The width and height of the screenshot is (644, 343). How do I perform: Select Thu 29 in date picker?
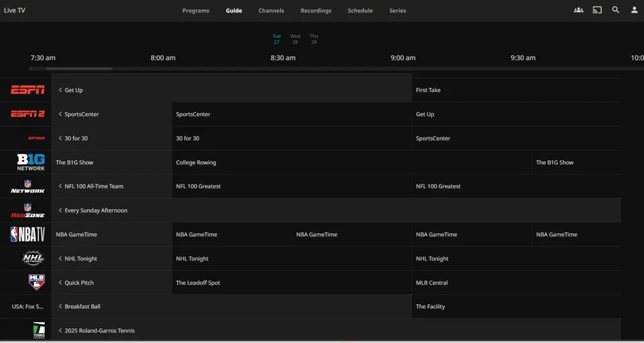tap(314, 39)
